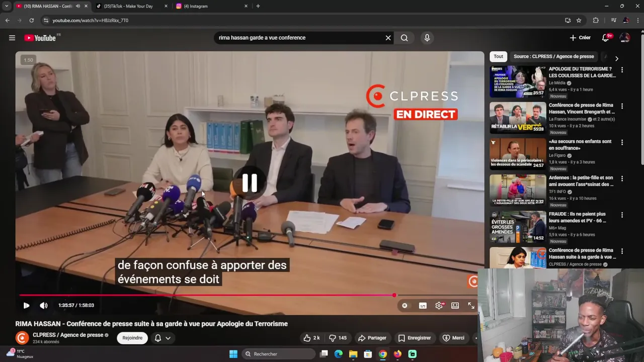Screen dimensions: 644x362
Task: Open the YouTube hamburger guide menu
Action: click(12, 38)
